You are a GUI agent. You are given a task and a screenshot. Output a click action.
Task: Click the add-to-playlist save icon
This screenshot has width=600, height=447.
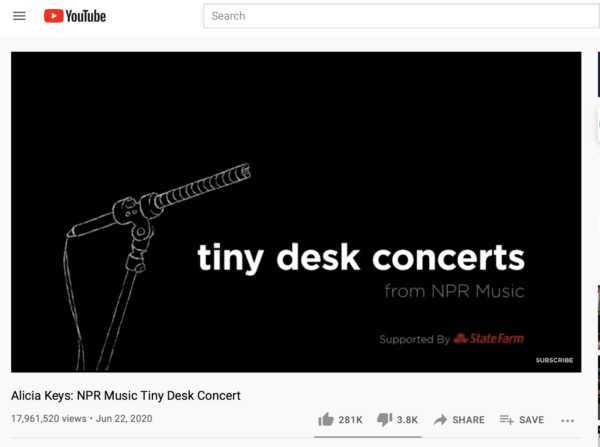(x=507, y=419)
